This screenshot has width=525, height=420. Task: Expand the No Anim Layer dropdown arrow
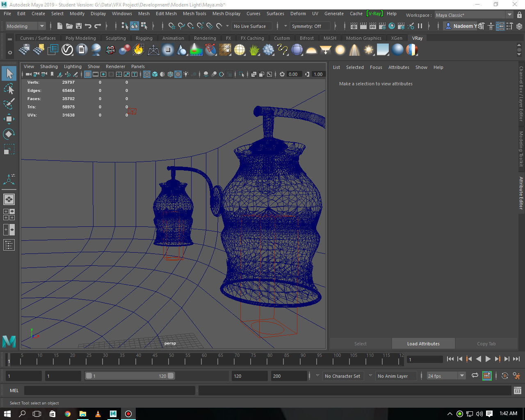pos(370,376)
